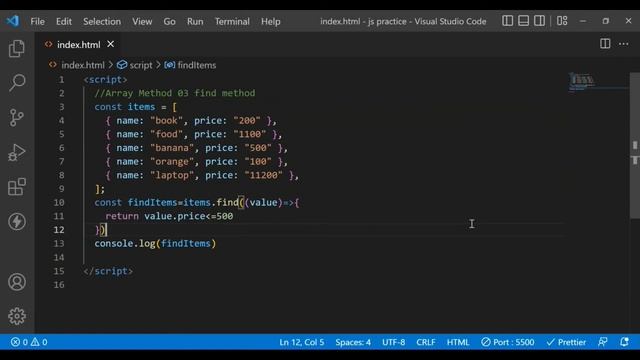
Task: Toggle the bottom Panel visibility
Action: click(x=523, y=21)
